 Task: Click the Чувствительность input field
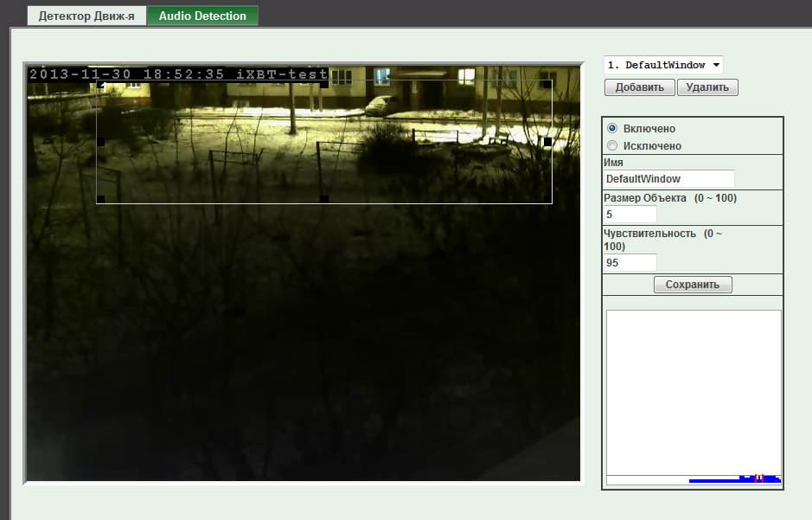[x=630, y=262]
